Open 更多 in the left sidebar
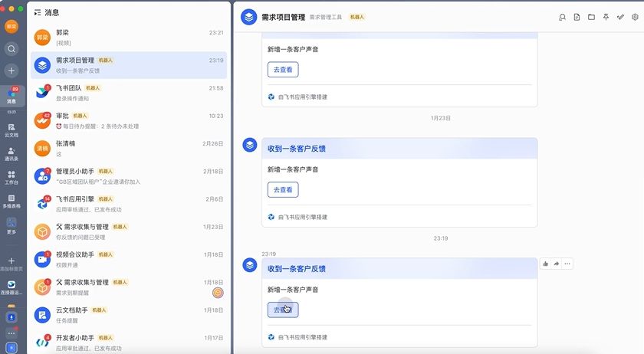Viewport: 644px width, 354px height. coord(11,226)
